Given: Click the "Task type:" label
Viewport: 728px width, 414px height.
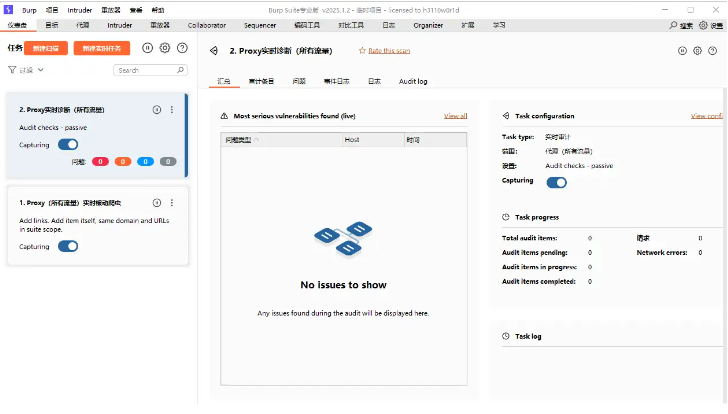Looking at the screenshot, I should [518, 137].
